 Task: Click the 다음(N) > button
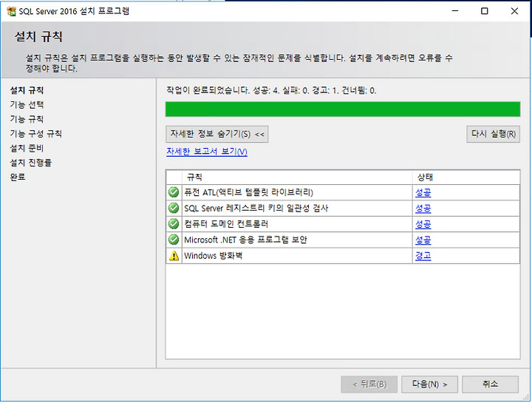pos(429,385)
